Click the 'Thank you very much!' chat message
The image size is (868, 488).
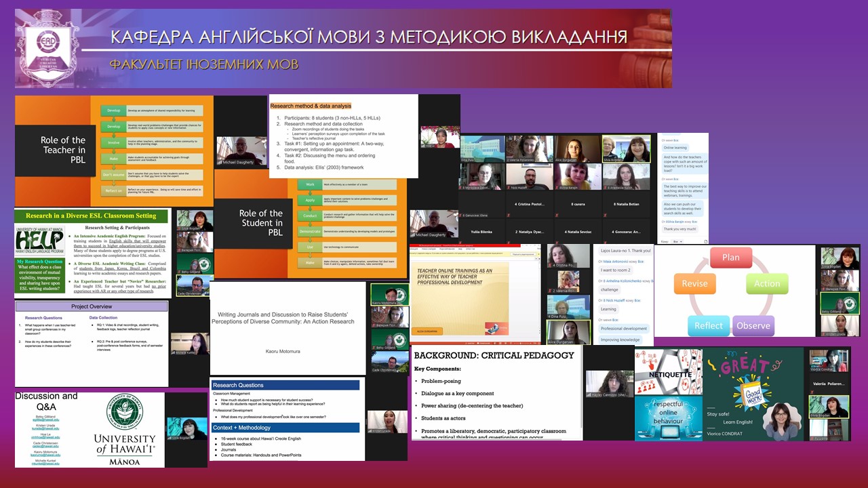click(679, 229)
